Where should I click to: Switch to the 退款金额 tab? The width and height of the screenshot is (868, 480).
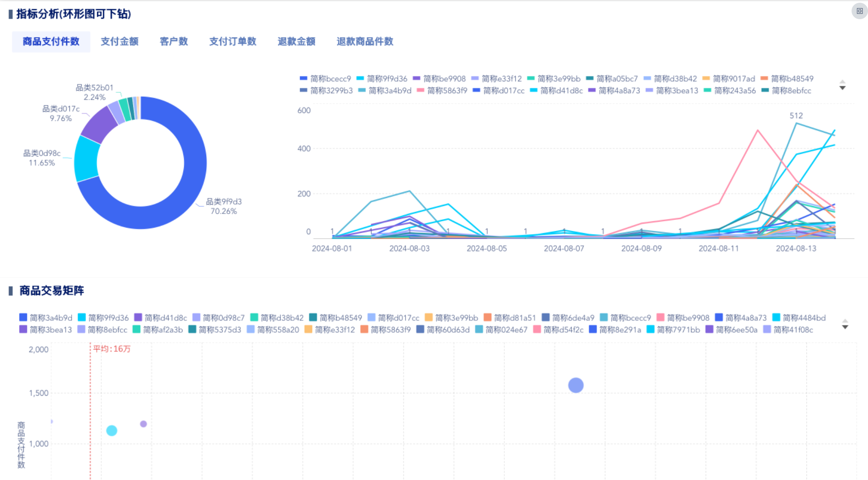tap(296, 42)
